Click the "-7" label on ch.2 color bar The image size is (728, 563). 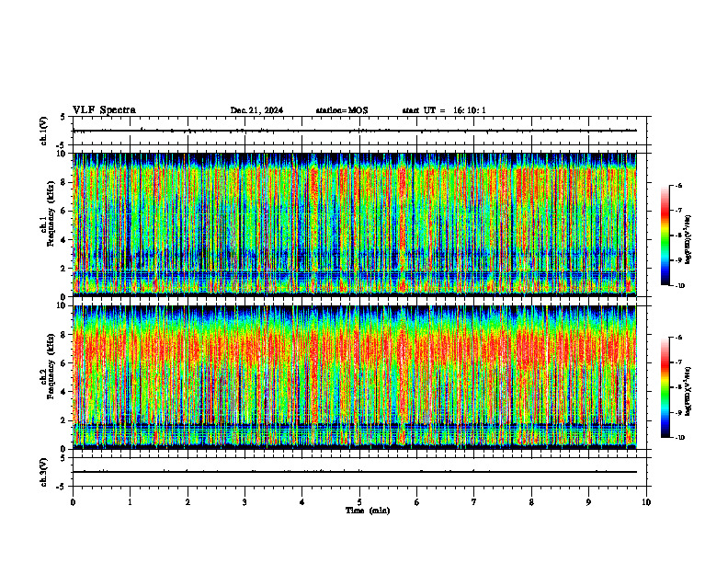(678, 362)
